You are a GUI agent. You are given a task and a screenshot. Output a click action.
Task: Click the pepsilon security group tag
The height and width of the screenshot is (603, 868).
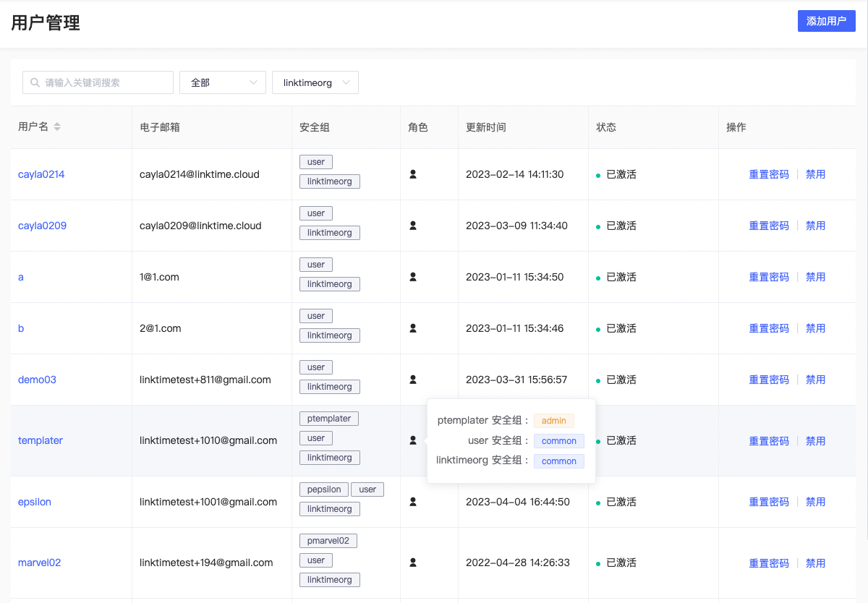(x=324, y=489)
